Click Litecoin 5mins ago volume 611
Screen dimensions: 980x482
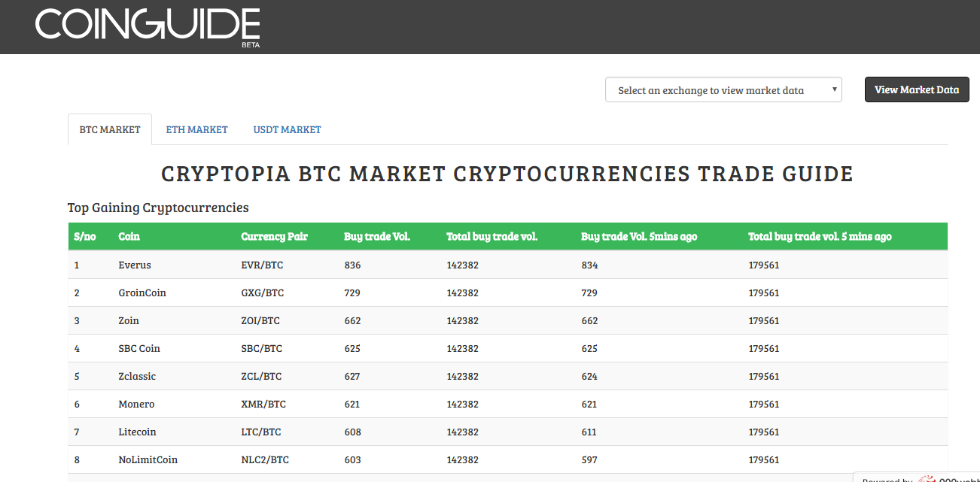(589, 432)
